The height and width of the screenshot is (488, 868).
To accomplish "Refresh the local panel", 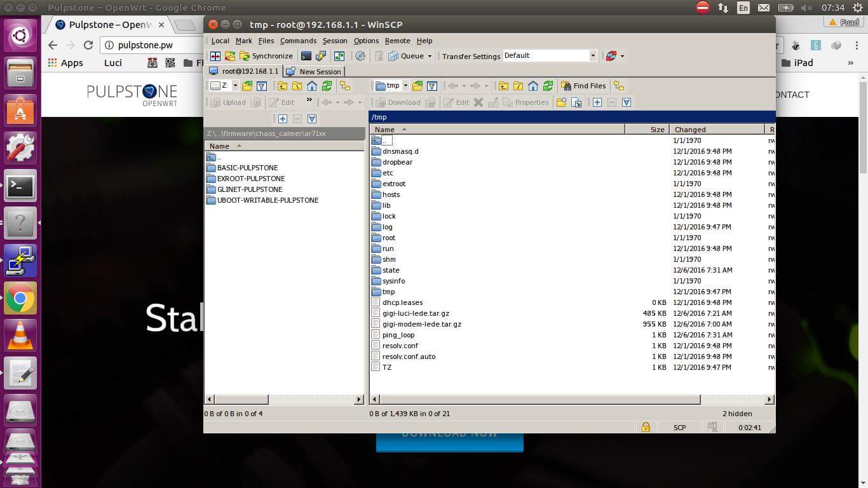I will 327,86.
